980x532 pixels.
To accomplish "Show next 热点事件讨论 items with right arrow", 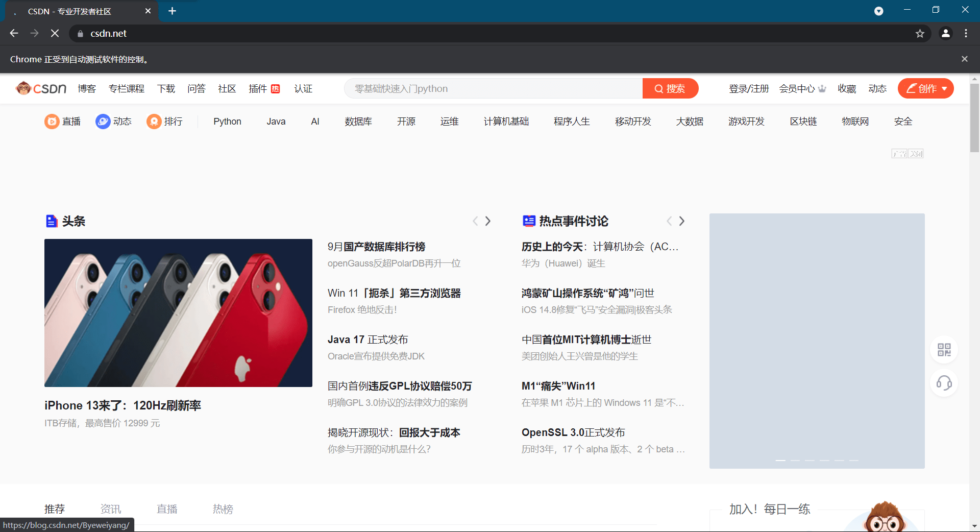I will (x=682, y=221).
